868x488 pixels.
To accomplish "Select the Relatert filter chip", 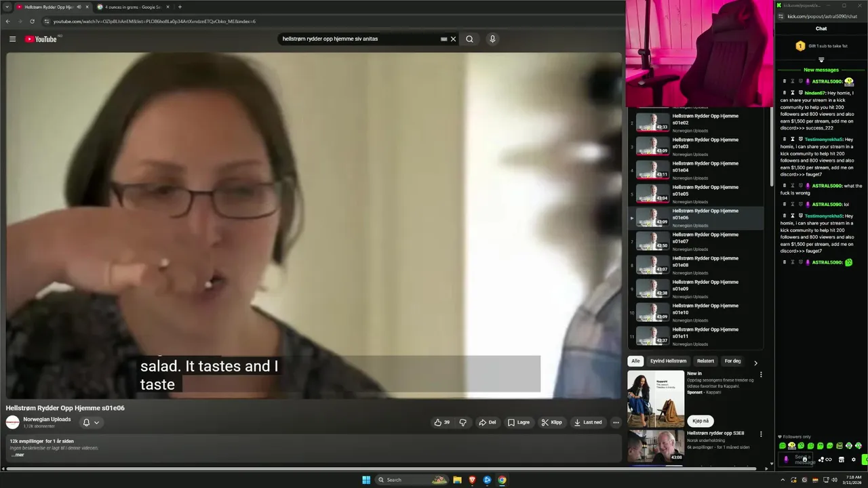I will [705, 361].
